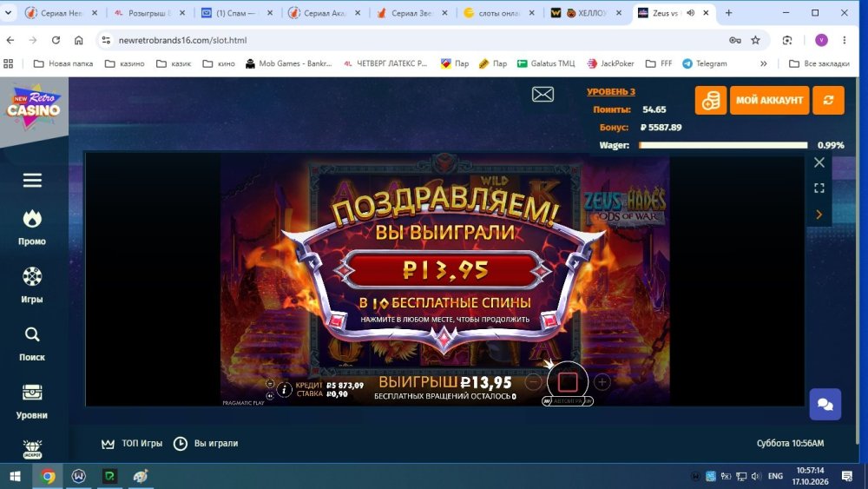Open the Chrome three-dot menu
868x489 pixels.
click(x=845, y=40)
